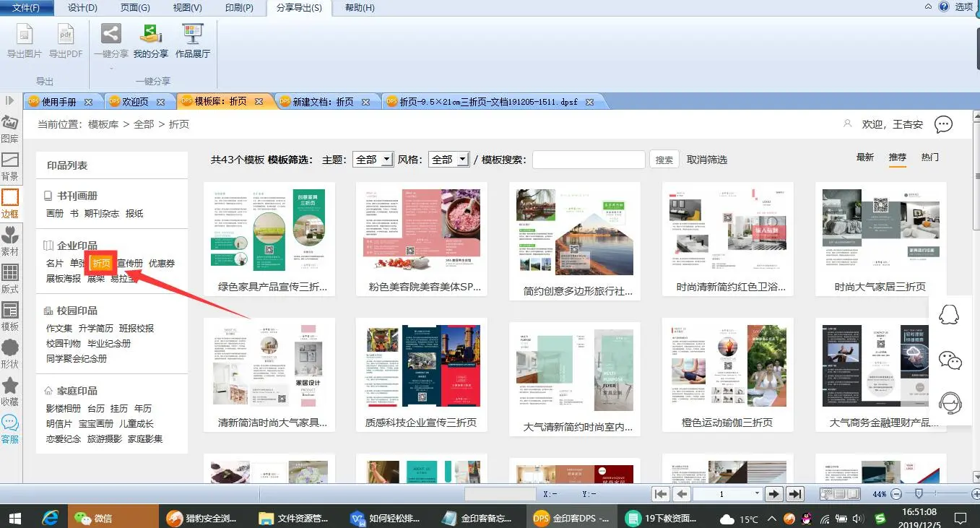Viewport: 980px width, 528px height.
Task: Click the 一键分享 share icon
Action: pos(110,33)
